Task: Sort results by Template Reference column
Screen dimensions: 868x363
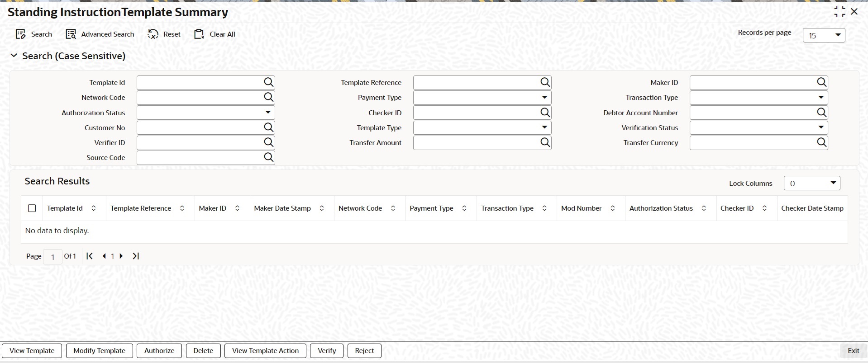Action: [182, 208]
